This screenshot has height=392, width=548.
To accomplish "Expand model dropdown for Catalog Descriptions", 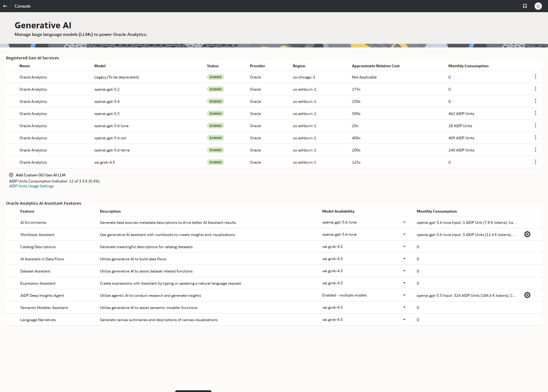I will (x=404, y=247).
